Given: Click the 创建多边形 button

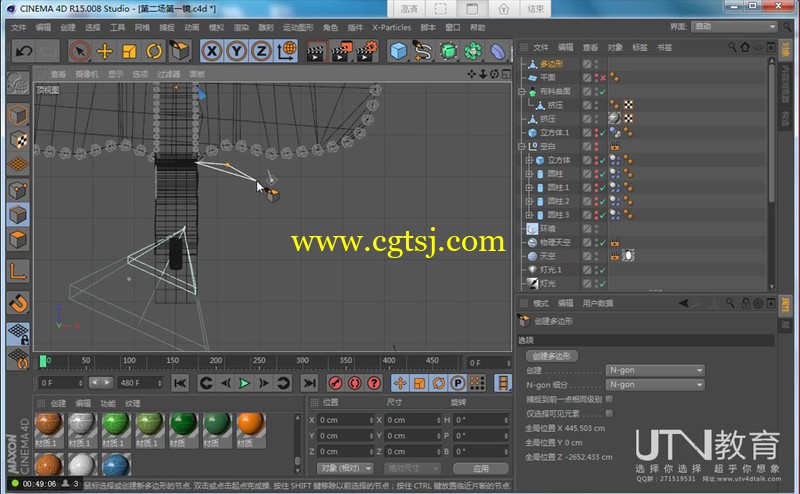Looking at the screenshot, I should click(x=552, y=356).
